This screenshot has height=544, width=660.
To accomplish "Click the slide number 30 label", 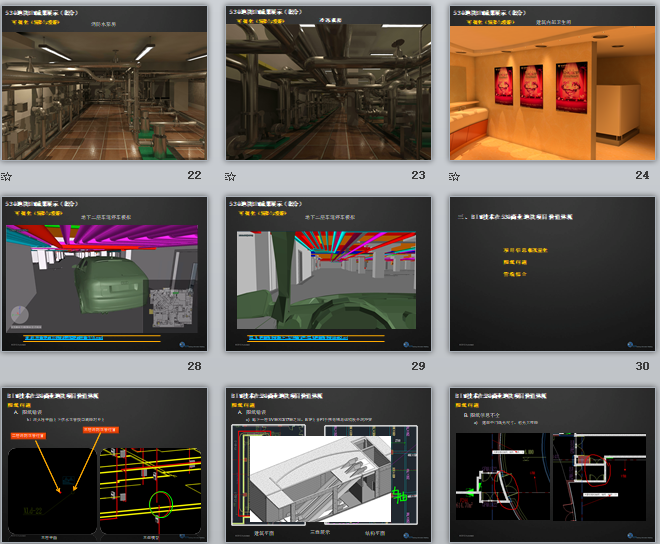I will 642,366.
